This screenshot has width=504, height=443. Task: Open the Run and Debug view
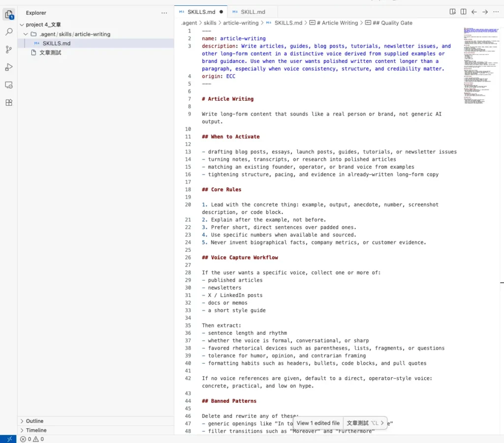click(9, 67)
